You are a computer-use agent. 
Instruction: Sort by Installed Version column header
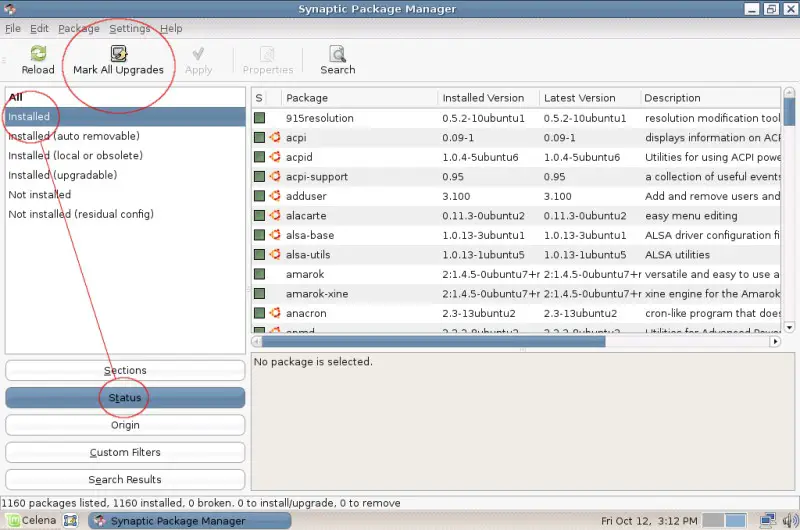(488, 97)
